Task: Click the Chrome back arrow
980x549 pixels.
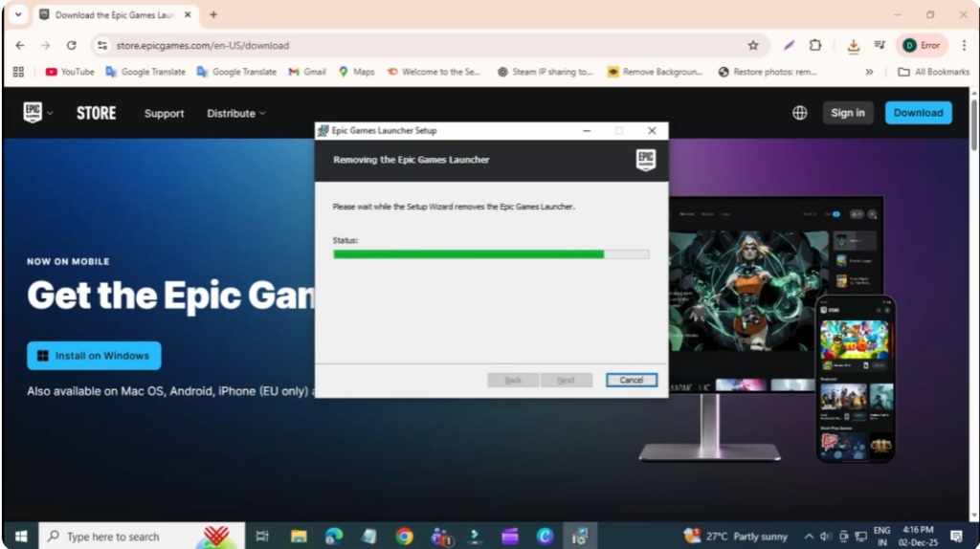Action: (20, 45)
